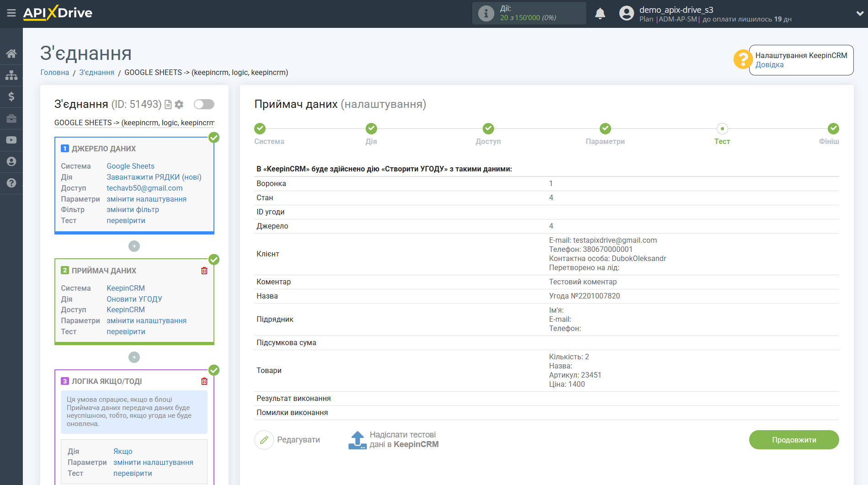The height and width of the screenshot is (485, 868).
Task: Go to Home sidebar icon
Action: (x=11, y=53)
